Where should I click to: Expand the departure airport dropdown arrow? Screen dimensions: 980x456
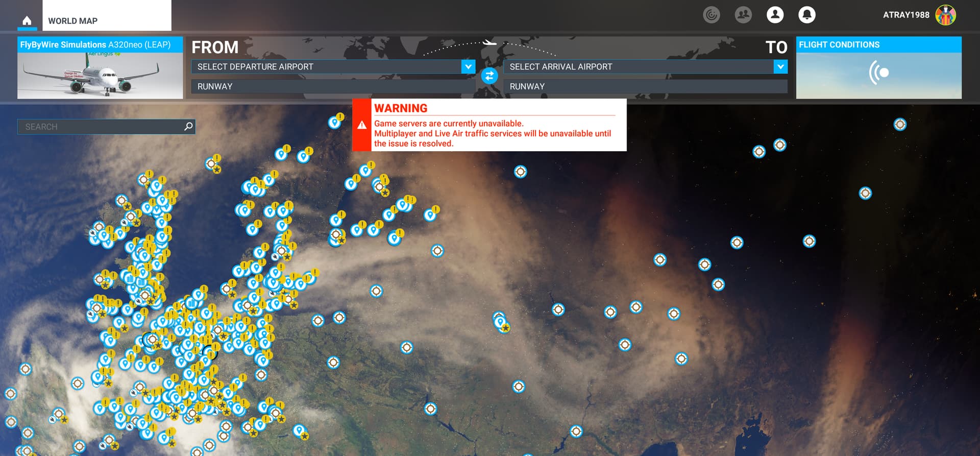pyautogui.click(x=468, y=67)
